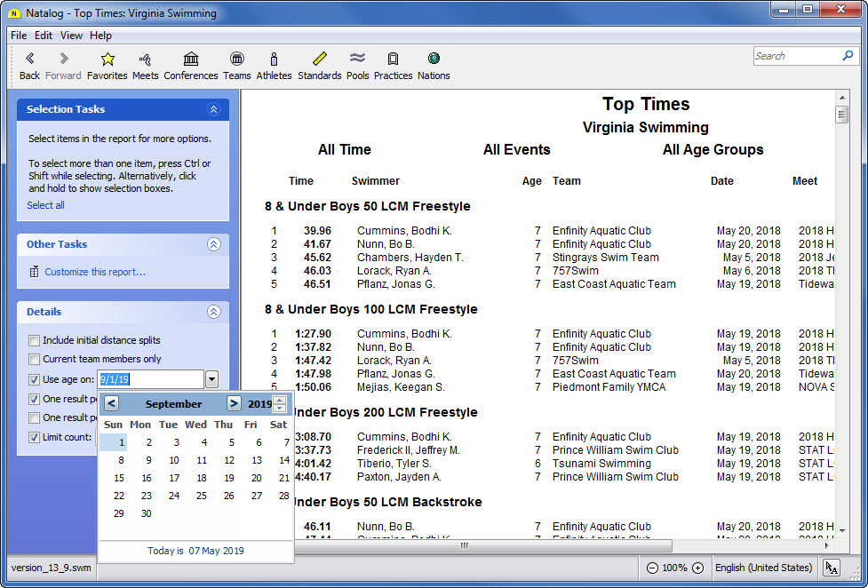Click the Select all link

(45, 205)
